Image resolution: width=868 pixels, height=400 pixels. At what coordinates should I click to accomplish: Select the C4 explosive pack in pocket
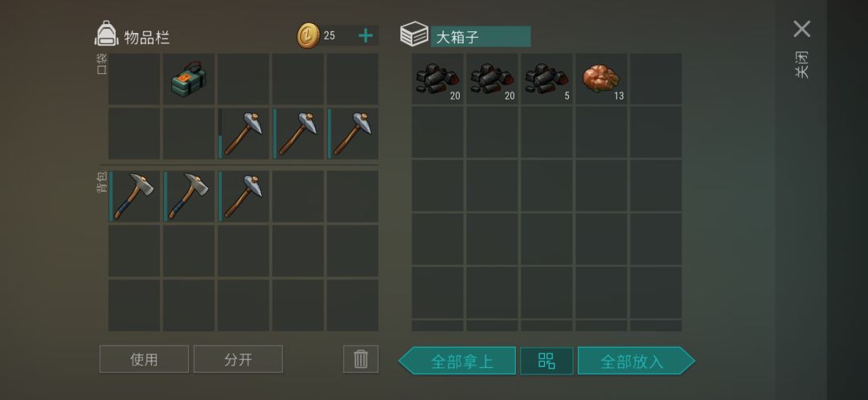pyautogui.click(x=188, y=79)
